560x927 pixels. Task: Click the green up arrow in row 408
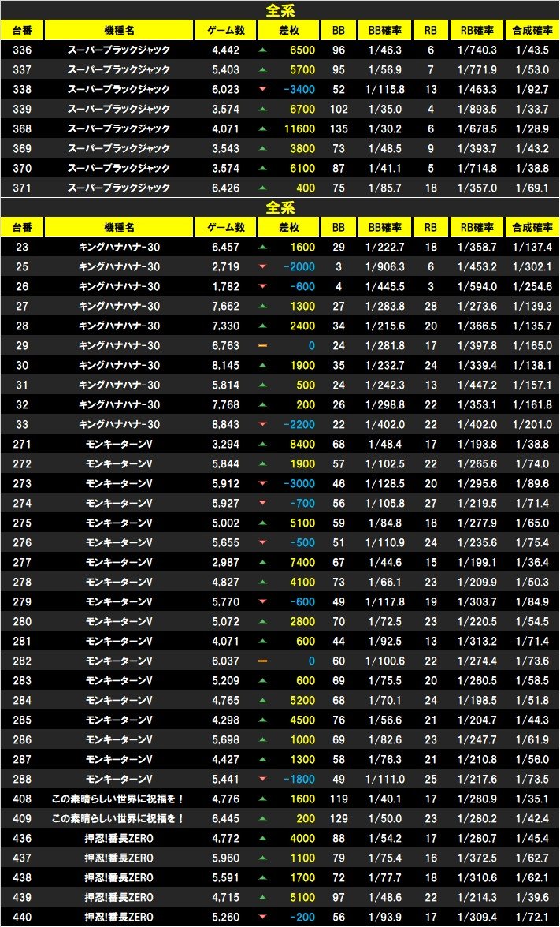263,799
